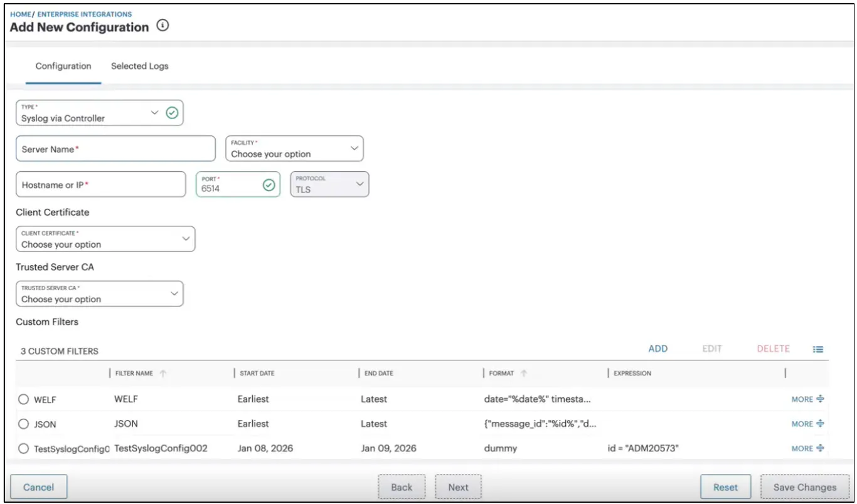857x504 pixels.
Task: Select the TestSyslogConfig002 radio button
Action: [x=24, y=448]
